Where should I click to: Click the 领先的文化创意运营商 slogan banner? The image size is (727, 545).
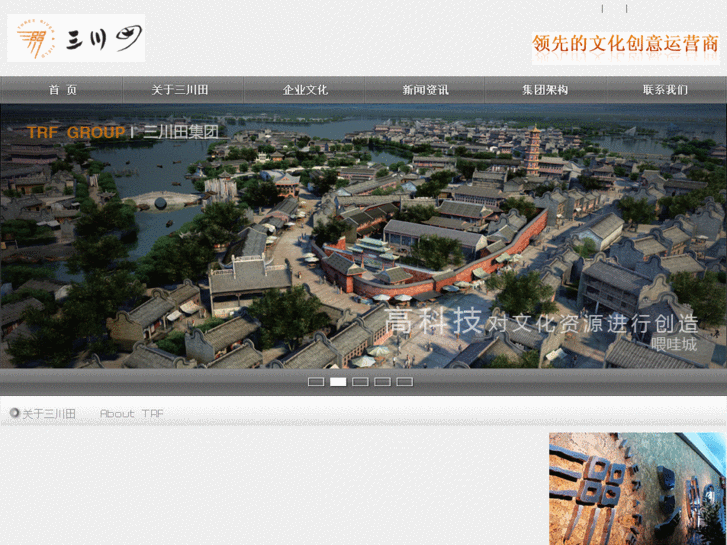click(625, 47)
